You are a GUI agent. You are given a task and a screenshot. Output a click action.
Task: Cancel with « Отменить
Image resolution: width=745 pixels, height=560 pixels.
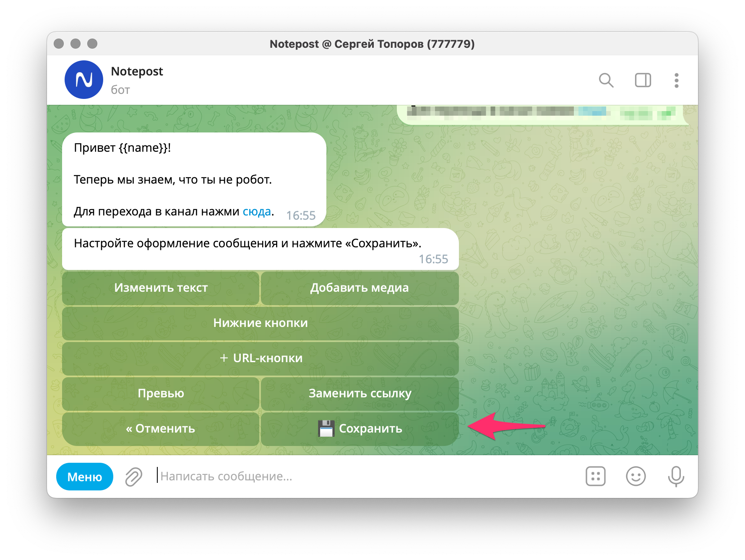tap(161, 429)
